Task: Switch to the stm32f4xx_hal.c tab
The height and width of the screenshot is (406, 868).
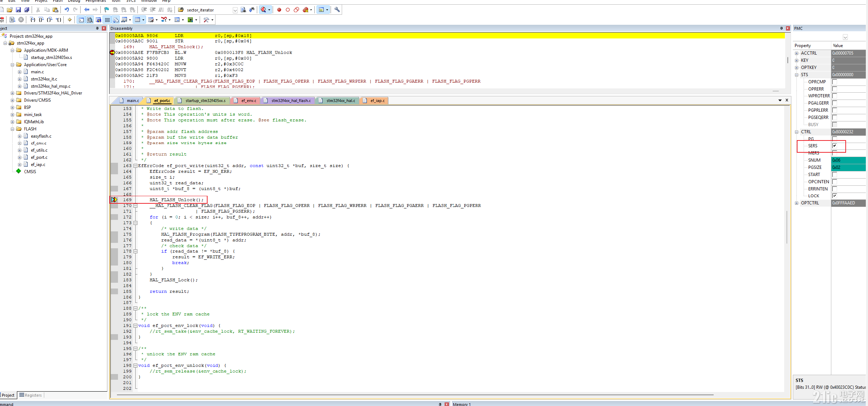Action: pos(337,101)
